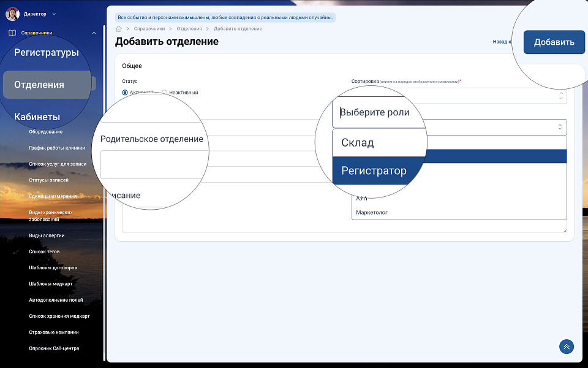Open the roles dropdown arrows
The width and height of the screenshot is (588, 368).
pyautogui.click(x=559, y=127)
